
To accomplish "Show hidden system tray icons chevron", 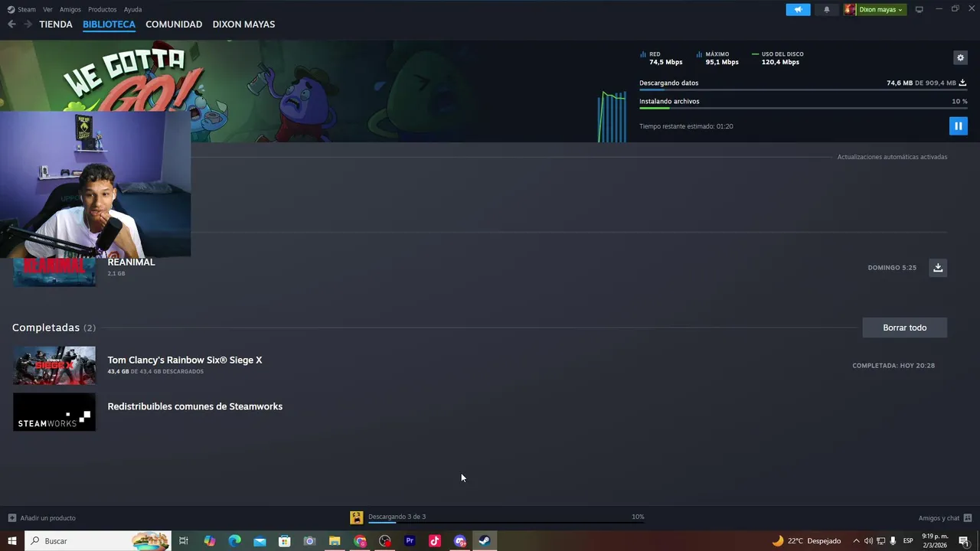I will coord(856,541).
